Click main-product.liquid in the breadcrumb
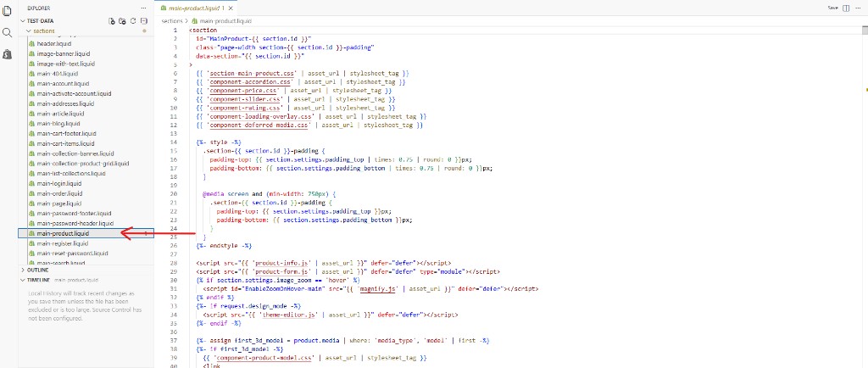 tap(225, 21)
